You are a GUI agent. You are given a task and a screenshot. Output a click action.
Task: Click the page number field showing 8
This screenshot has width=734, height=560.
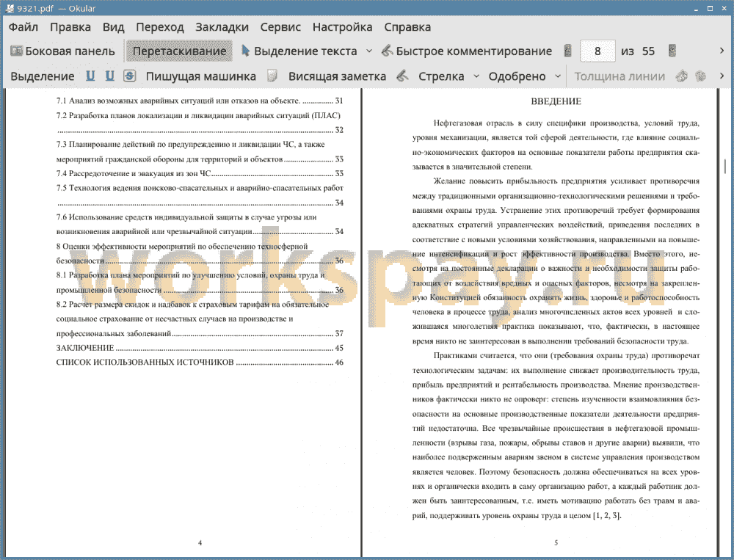pyautogui.click(x=597, y=51)
